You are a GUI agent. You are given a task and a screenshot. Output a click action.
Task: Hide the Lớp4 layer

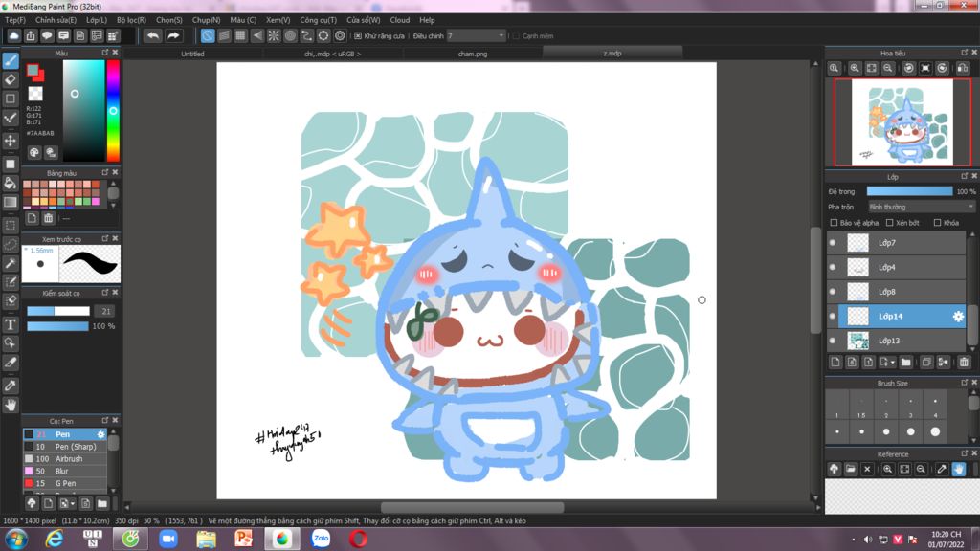833,267
